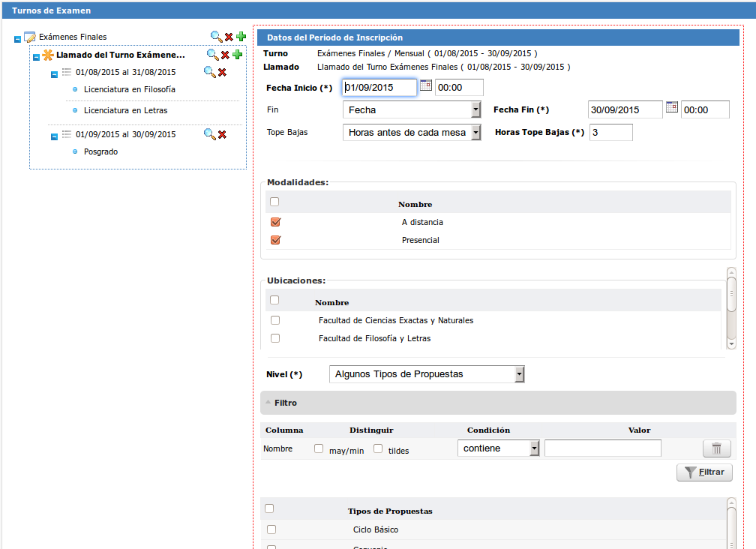This screenshot has height=549, width=756.
Task: Open calendar picker for Fecha Inicio
Action: point(426,85)
